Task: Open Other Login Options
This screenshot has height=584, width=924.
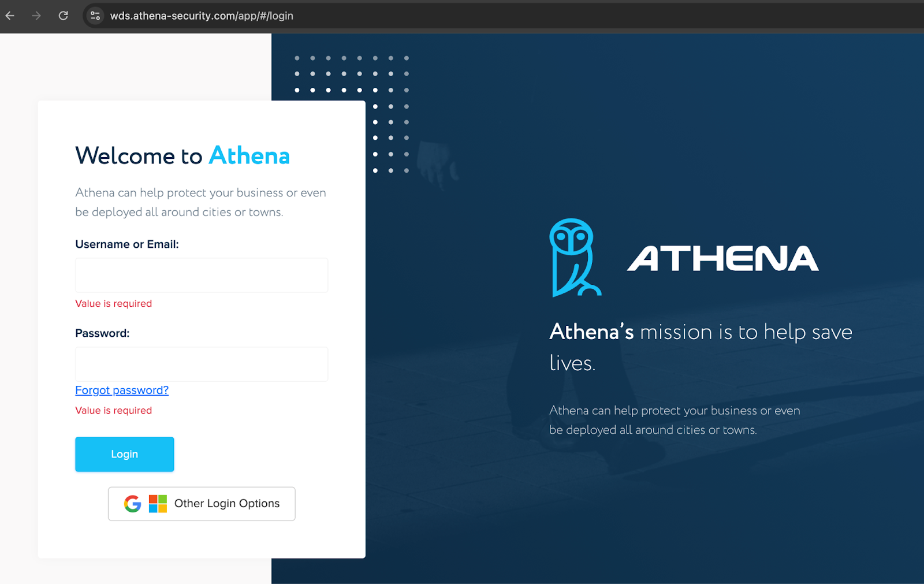Action: pos(202,504)
